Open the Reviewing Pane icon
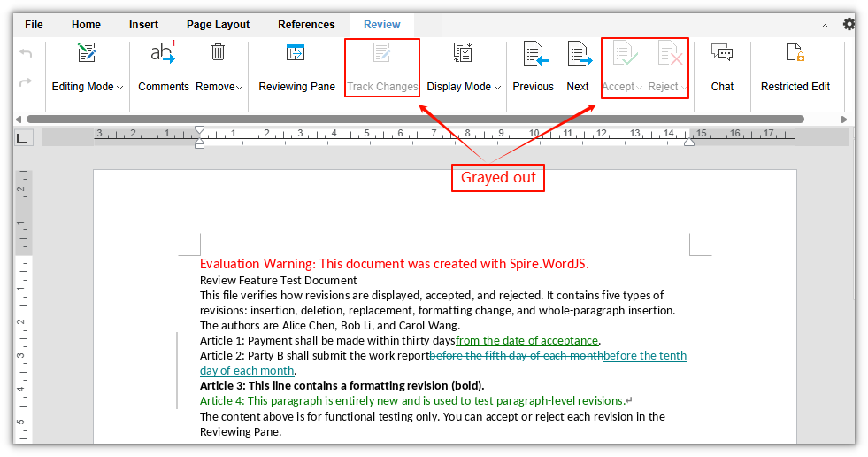Screen dimensions: 868x457 click(296, 52)
